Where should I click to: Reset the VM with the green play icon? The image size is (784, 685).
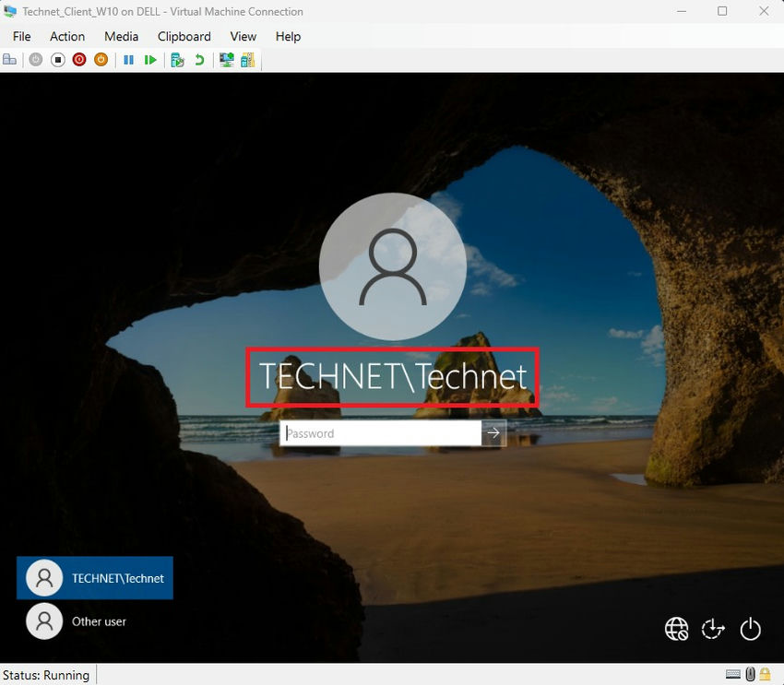(x=150, y=60)
